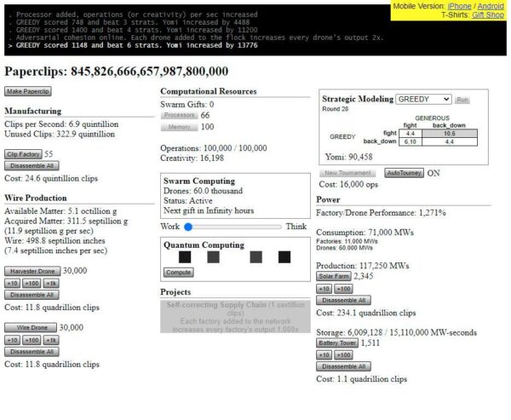Viewport: 511px width, 420px height.
Task: Select the Self-correcting Supply Chain project
Action: 235,317
